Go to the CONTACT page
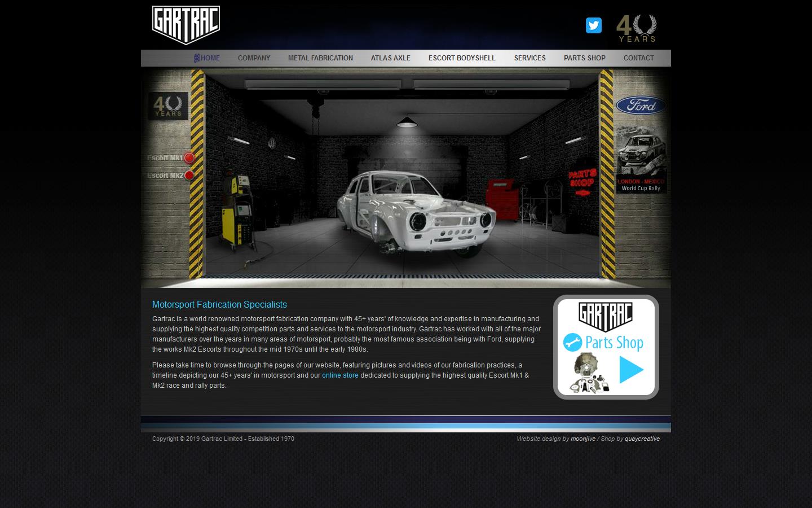The height and width of the screenshot is (508, 812). 638,58
